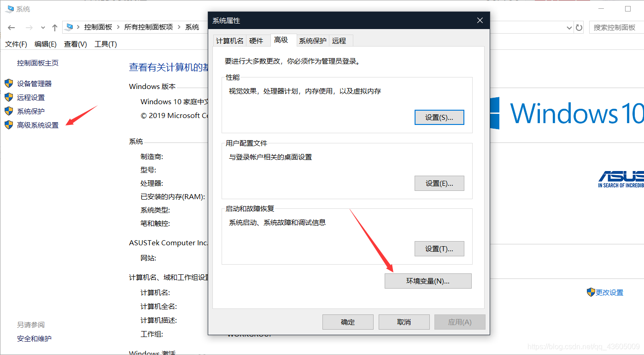Confirm changes with the 确定 button
Image resolution: width=644 pixels, height=355 pixels.
pos(348,322)
